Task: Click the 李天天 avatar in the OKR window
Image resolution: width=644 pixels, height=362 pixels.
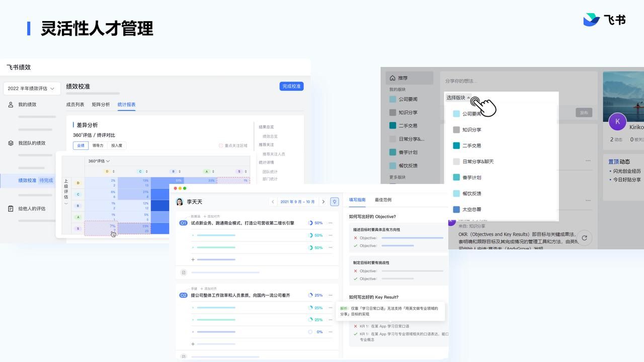Action: coord(179,202)
